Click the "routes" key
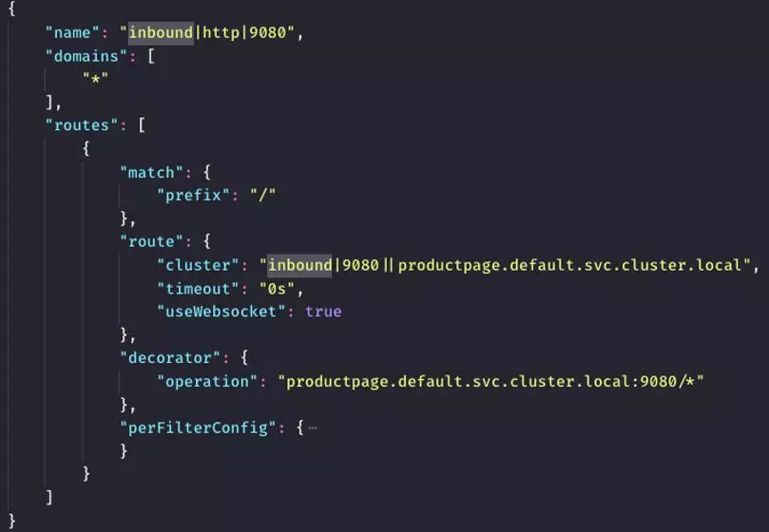The width and height of the screenshot is (769, 532). (82, 125)
